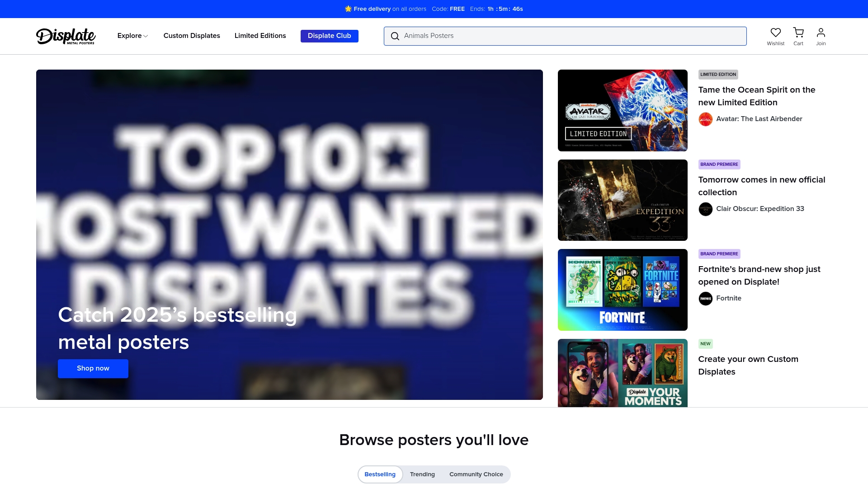Open the Displate logo homepage
This screenshot has width=868, height=488.
(x=66, y=36)
